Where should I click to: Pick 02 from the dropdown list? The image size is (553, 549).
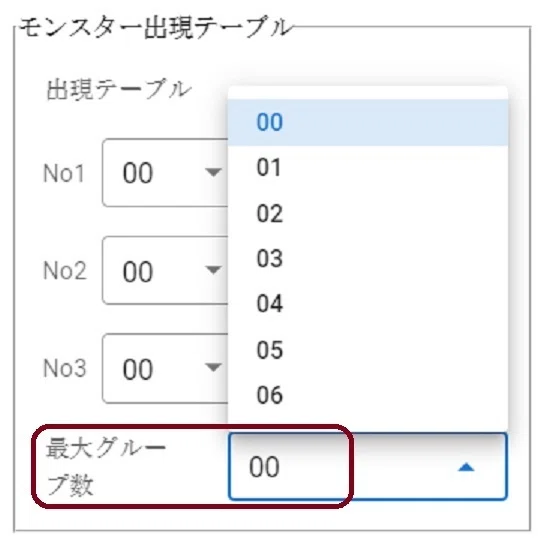(x=368, y=213)
